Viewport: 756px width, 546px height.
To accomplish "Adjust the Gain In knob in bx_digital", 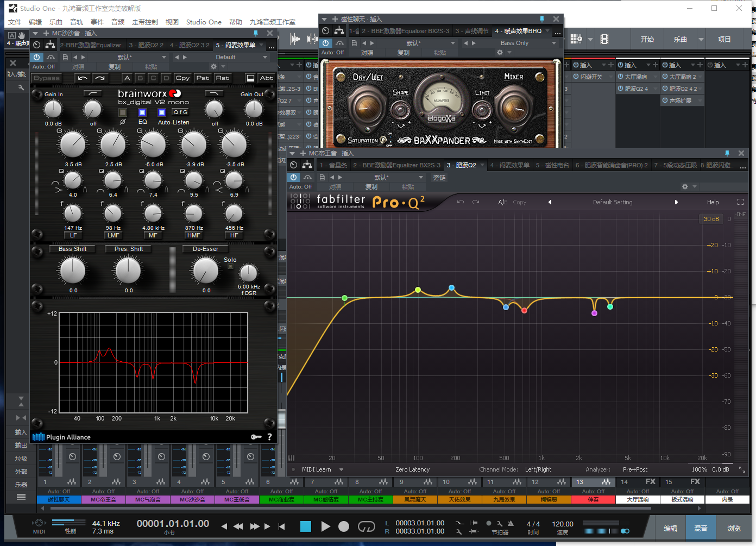I will 53,109.
